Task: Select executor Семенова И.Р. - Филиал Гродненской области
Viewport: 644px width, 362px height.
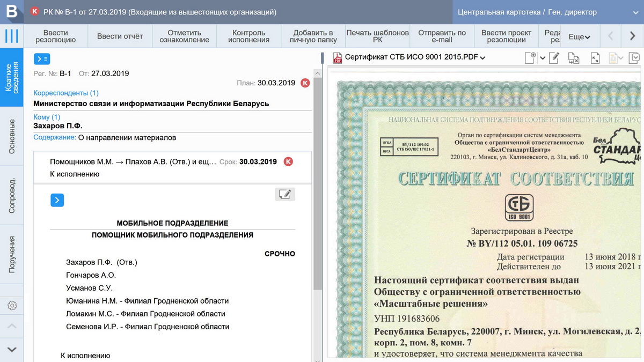Action: 148,327
